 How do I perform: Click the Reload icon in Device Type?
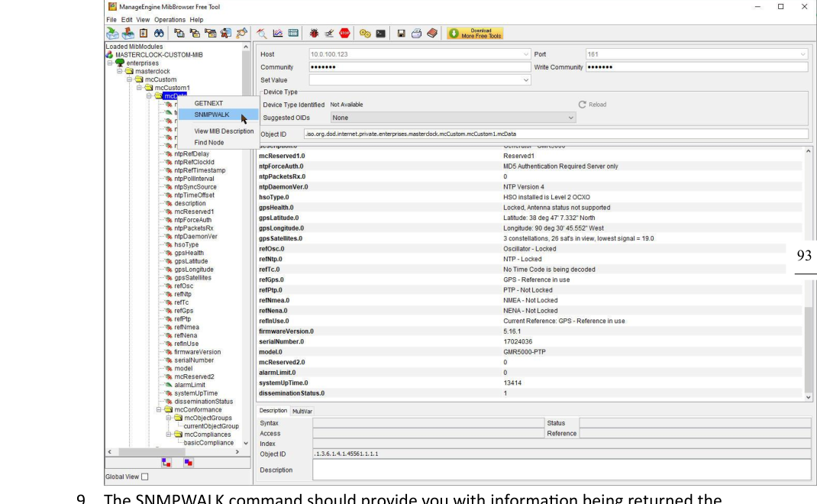coord(582,105)
